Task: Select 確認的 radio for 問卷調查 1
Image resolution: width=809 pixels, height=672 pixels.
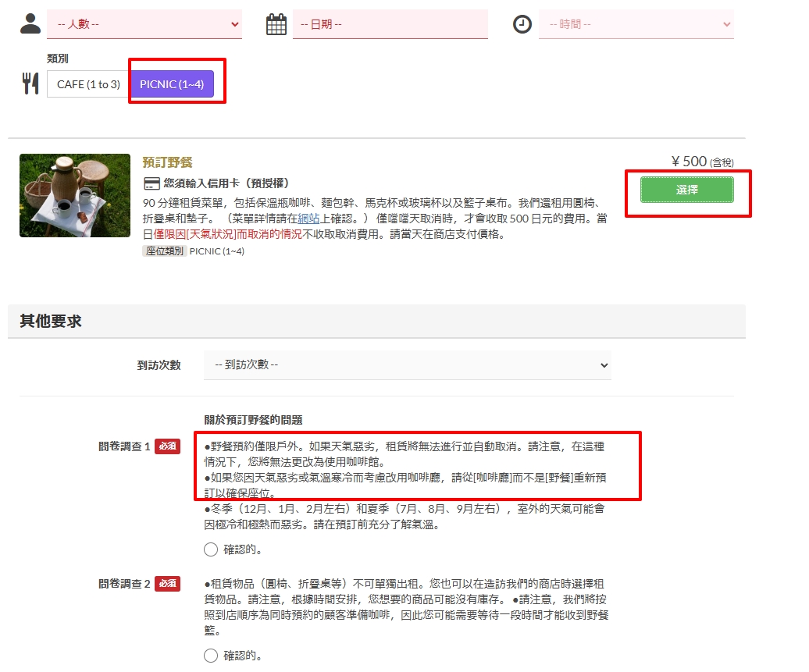Action: pos(211,549)
